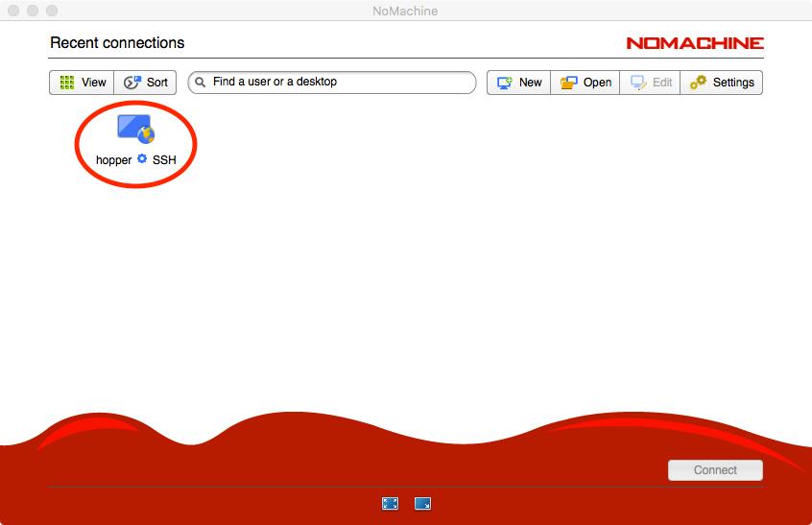812x525 pixels.
Task: Click the resize window icon at bottom
Action: pos(422,503)
